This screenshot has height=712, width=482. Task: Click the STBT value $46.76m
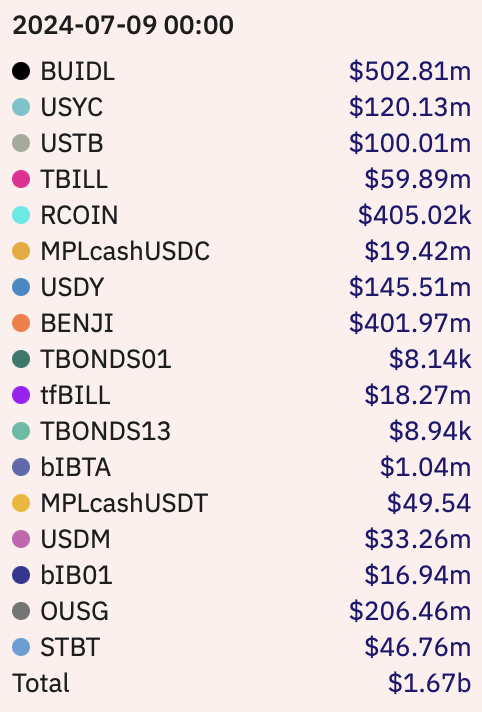click(417, 647)
